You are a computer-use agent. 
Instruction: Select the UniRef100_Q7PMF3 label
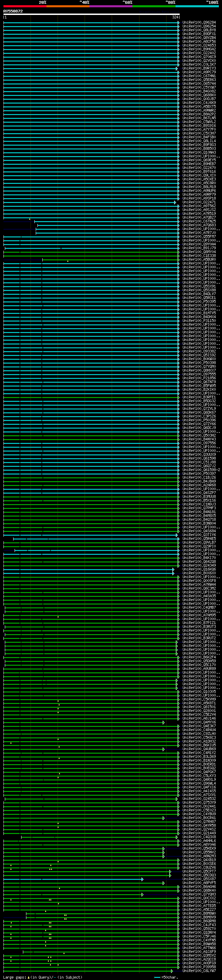199,508
